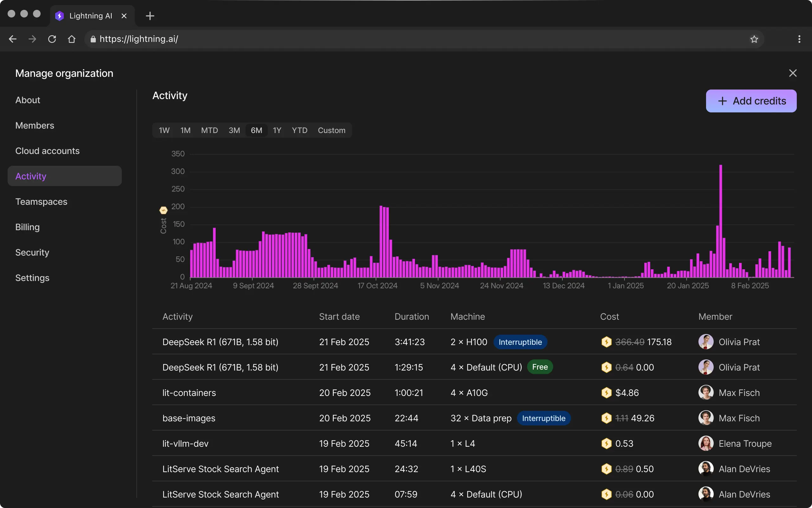
Task: Open the Security section
Action: pyautogui.click(x=32, y=252)
